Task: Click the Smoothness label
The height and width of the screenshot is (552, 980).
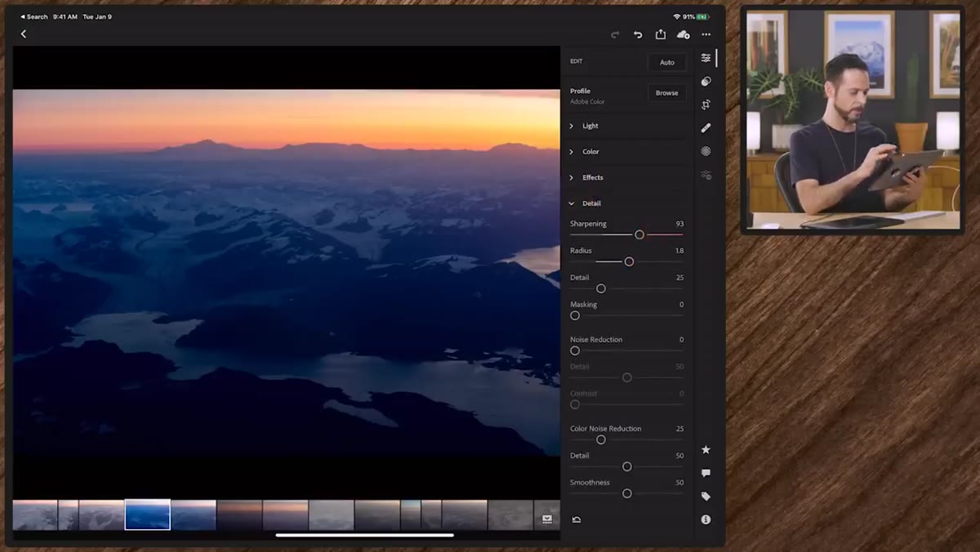Action: (x=590, y=483)
